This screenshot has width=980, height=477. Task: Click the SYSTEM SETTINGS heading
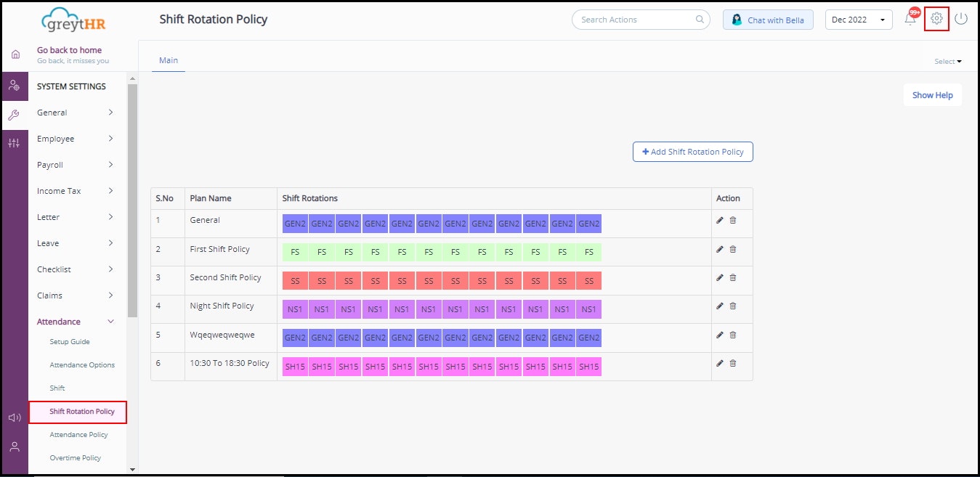[x=71, y=86]
